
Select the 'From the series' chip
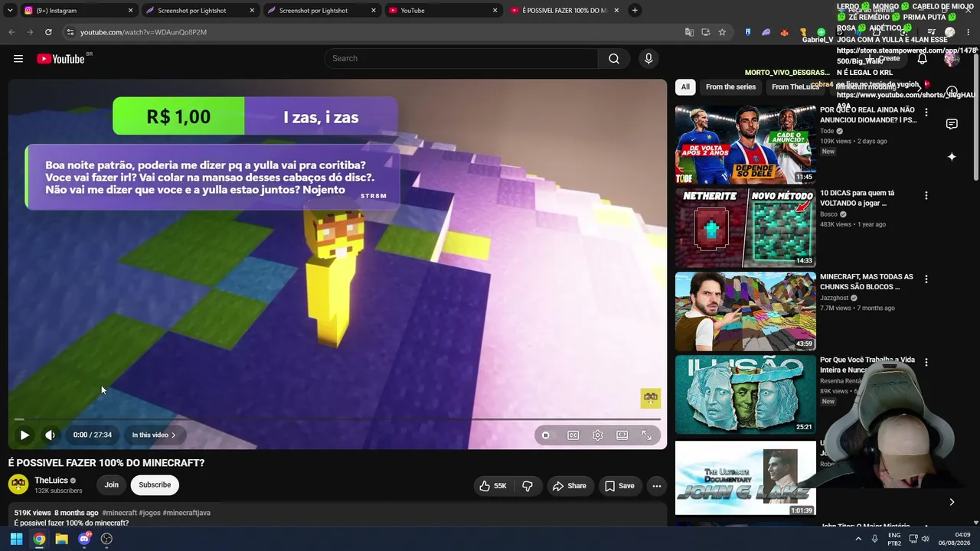click(x=730, y=87)
